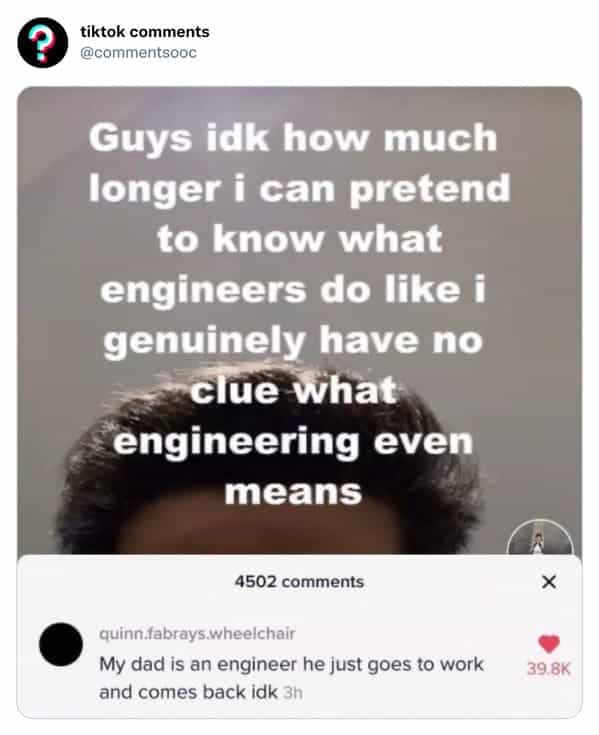
Task: Tap the word "means" in the video caption
Action: click(x=293, y=492)
